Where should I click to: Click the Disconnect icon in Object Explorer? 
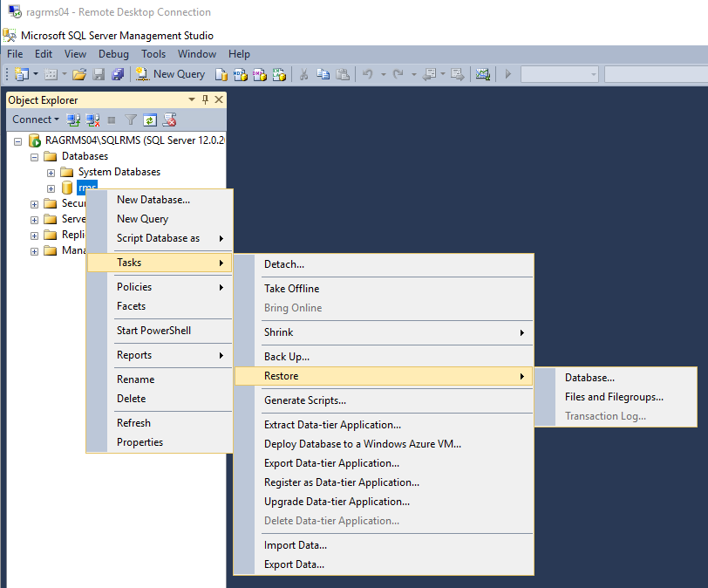(x=92, y=120)
